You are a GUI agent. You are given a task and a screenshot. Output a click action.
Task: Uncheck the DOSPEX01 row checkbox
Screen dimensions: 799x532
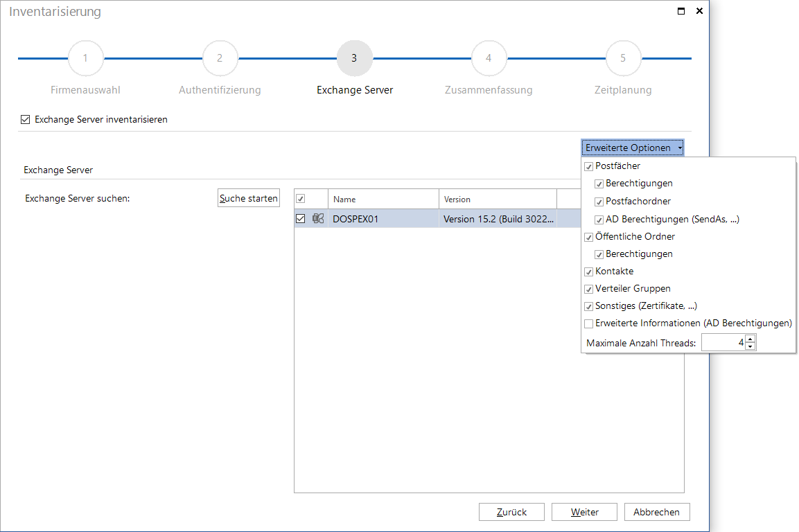pyautogui.click(x=301, y=219)
